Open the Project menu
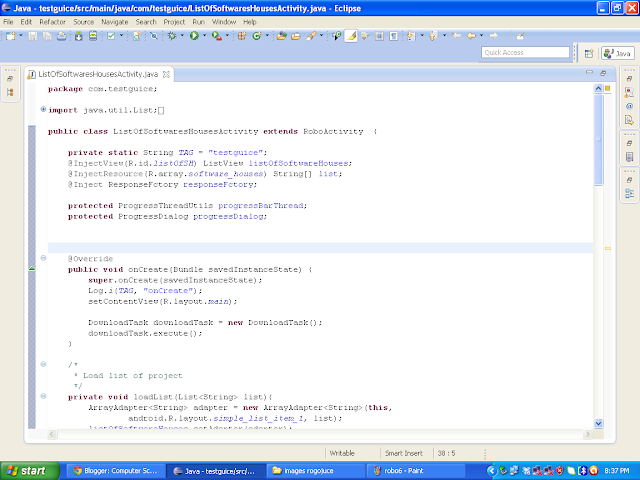Image resolution: width=640 pixels, height=480 pixels. (x=174, y=22)
